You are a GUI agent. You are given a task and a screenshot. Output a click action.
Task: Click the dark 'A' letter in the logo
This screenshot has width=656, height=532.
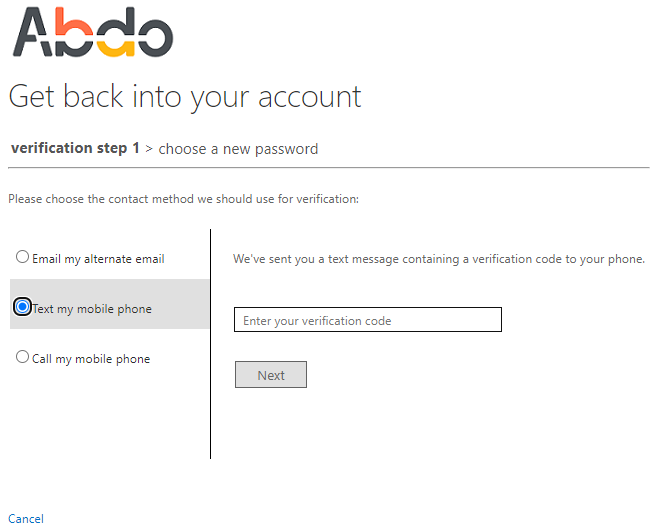point(33,32)
